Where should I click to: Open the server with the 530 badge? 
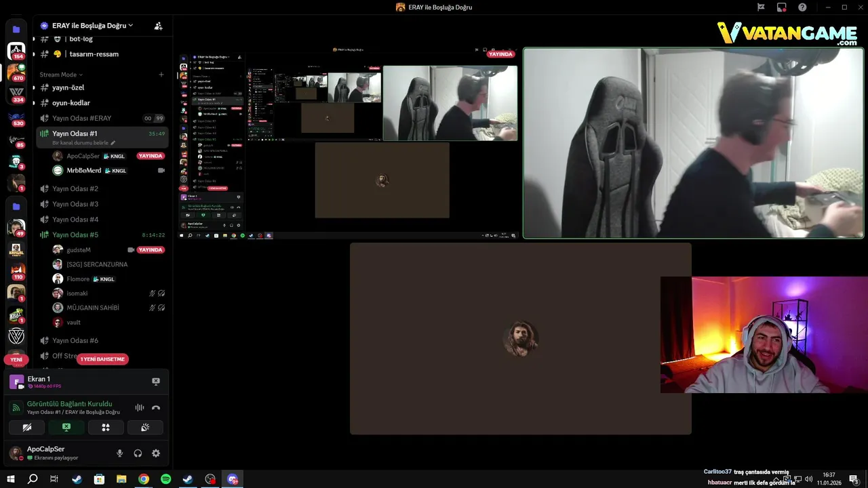pos(16,119)
